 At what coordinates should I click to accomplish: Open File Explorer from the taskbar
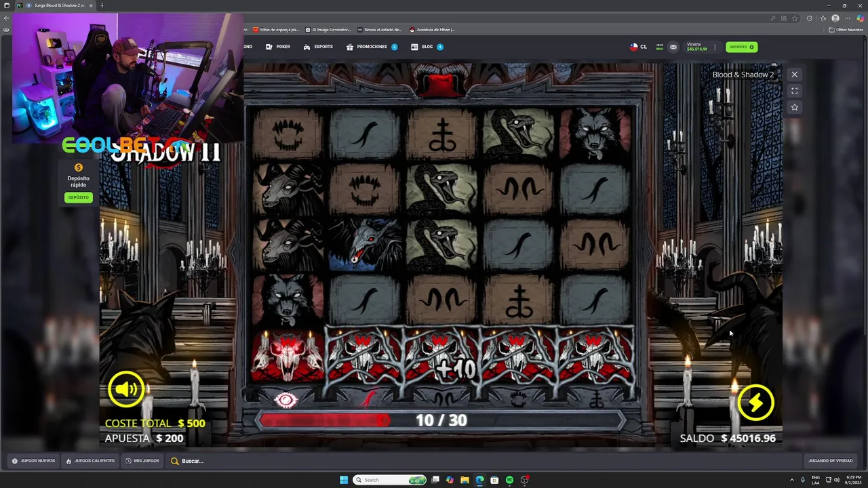465,480
